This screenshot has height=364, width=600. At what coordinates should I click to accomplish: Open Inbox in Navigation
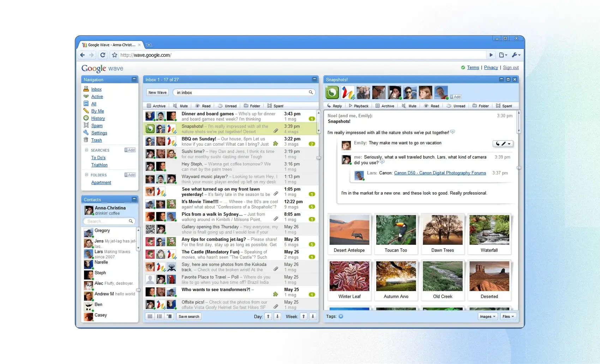[x=96, y=89]
